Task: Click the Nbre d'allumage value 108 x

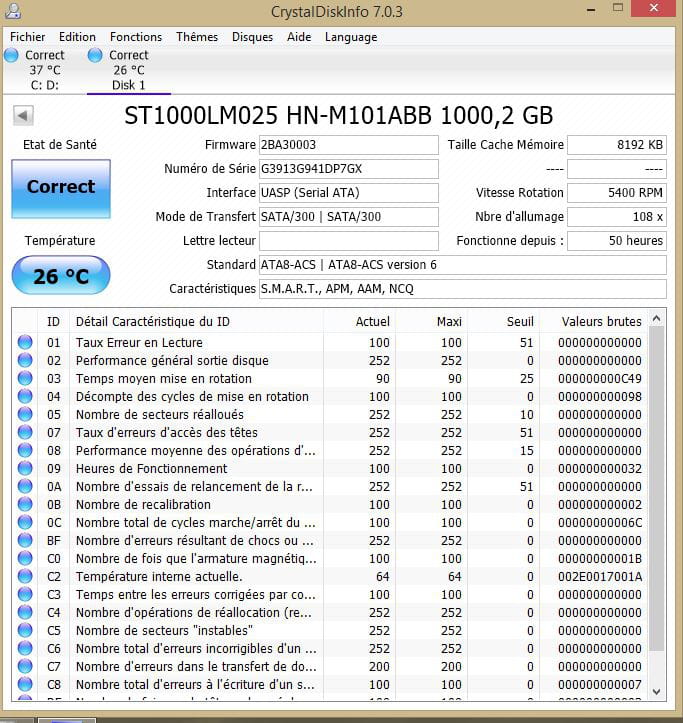Action: pos(617,217)
